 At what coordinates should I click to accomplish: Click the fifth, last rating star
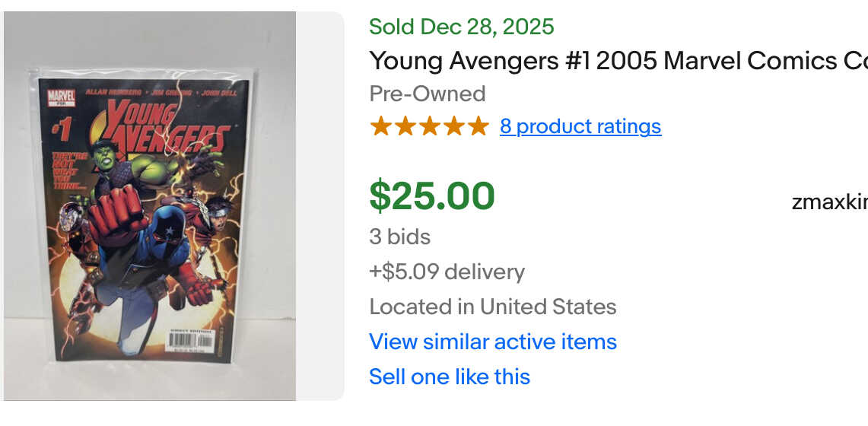pyautogui.click(x=478, y=126)
